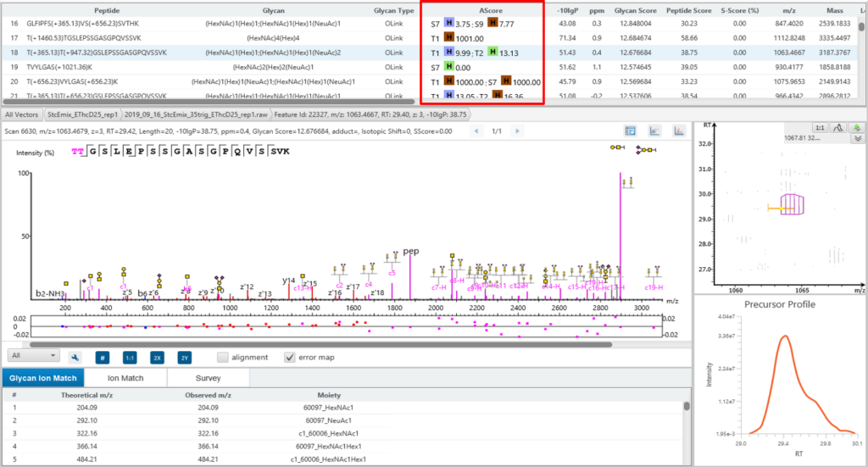Click the StcEmix_EThcD25_rep1 breadcrumb
The height and width of the screenshot is (467, 868).
tap(81, 114)
